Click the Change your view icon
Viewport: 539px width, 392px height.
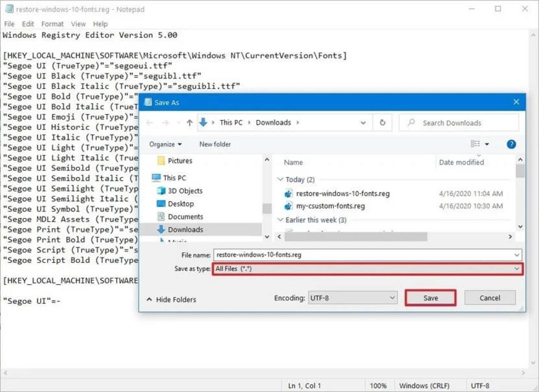coord(476,144)
